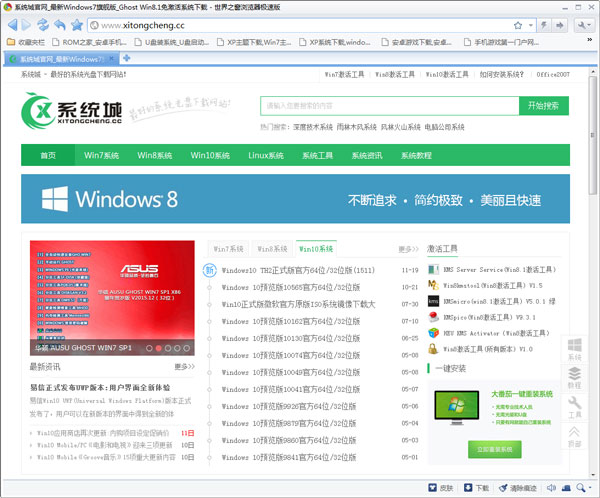Expand 更多>> beside system tabs

[x=408, y=249]
